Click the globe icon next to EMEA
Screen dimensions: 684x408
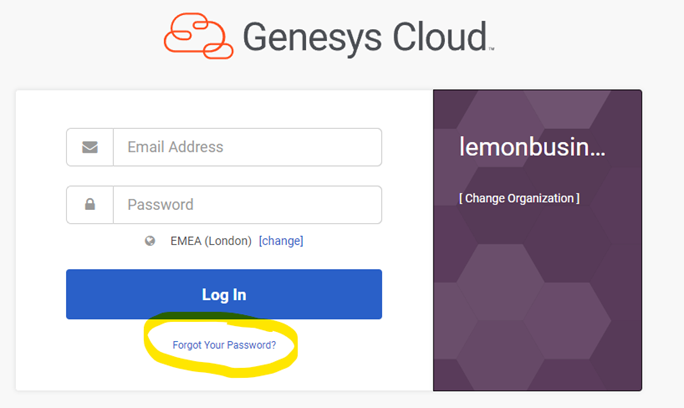click(150, 241)
